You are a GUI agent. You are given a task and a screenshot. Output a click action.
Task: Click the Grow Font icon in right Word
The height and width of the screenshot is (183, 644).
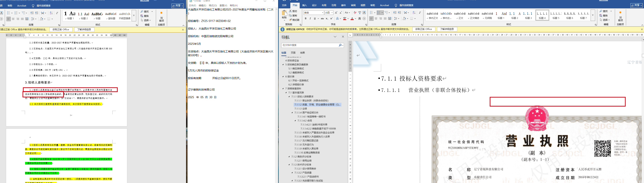coord(336,13)
